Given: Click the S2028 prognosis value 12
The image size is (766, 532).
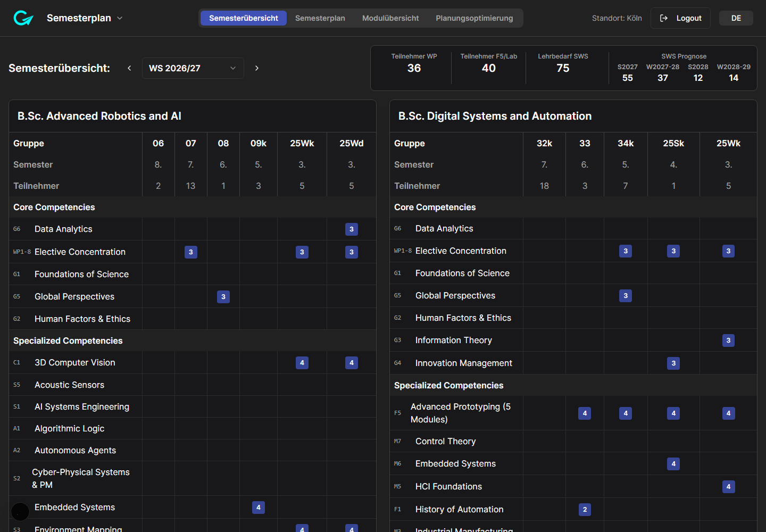Looking at the screenshot, I should [698, 78].
